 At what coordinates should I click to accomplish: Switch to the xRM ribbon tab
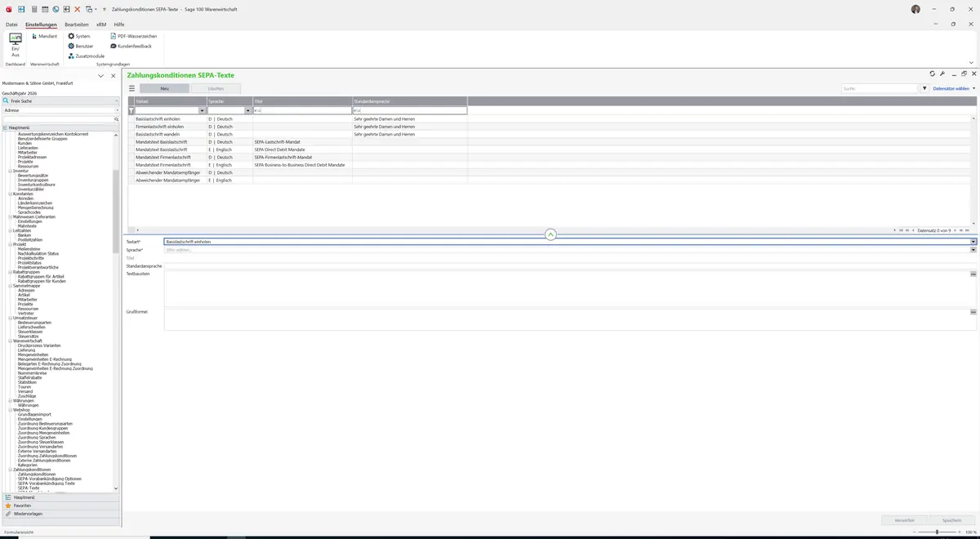[x=101, y=24]
